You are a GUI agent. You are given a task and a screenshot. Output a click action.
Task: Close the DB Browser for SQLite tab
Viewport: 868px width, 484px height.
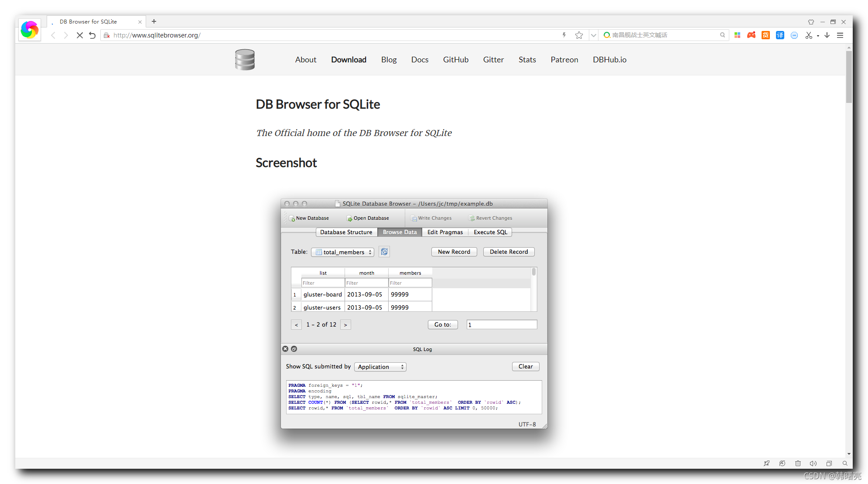click(x=140, y=22)
